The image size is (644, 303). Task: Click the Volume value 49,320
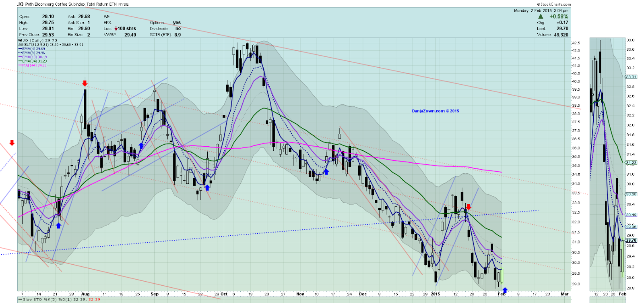click(x=561, y=35)
